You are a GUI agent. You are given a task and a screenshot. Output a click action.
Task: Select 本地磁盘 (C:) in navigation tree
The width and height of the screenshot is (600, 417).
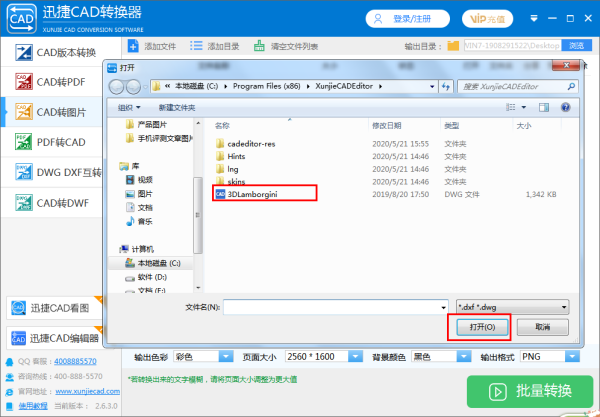click(153, 263)
